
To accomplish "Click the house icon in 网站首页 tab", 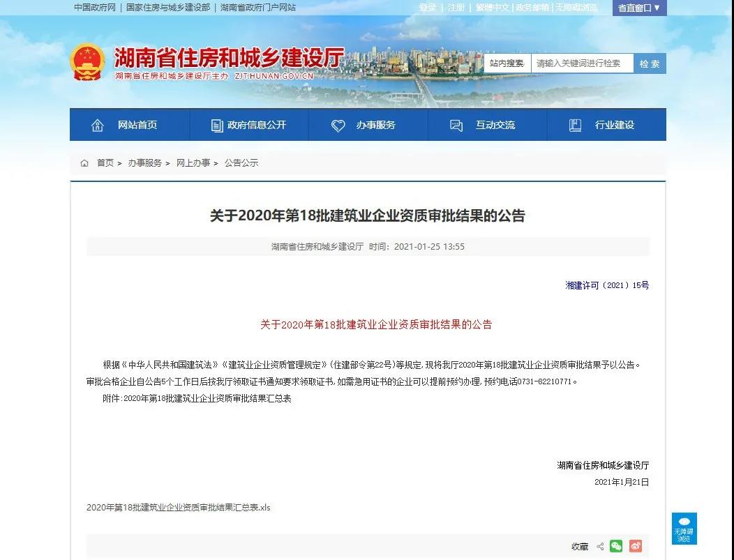I will click(x=98, y=126).
